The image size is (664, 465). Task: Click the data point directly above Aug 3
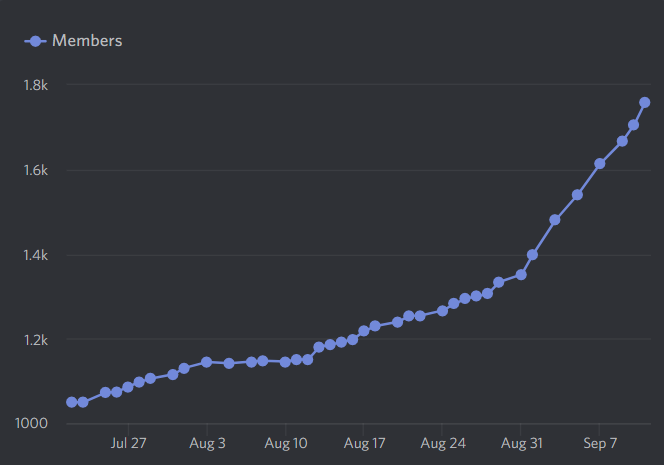coord(207,362)
